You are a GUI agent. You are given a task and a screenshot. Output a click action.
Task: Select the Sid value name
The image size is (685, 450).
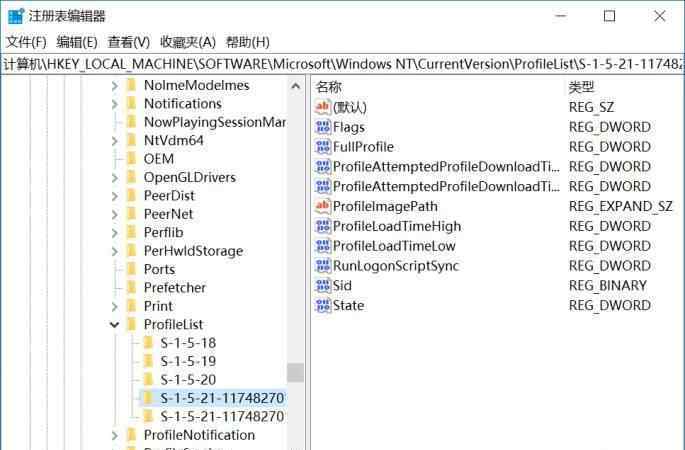[342, 286]
